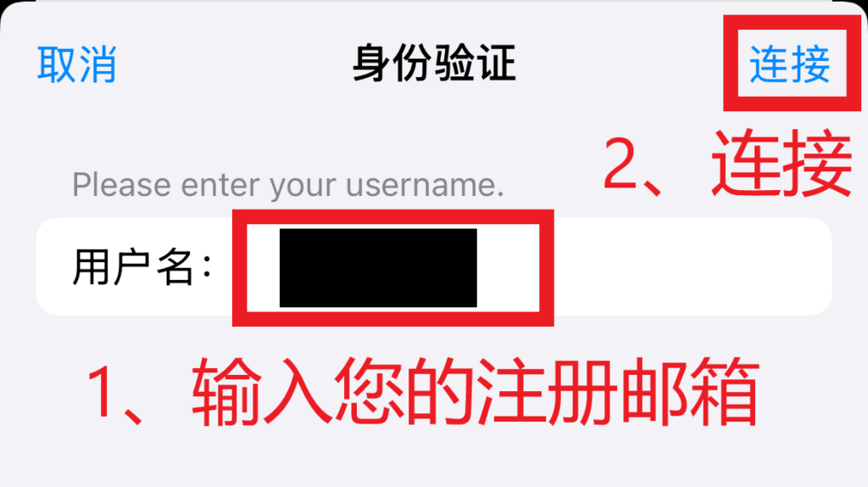Image resolution: width=868 pixels, height=487 pixels.
Task: Tap the red '1、输入您的注册邮箱' instruction text
Action: coord(424,392)
